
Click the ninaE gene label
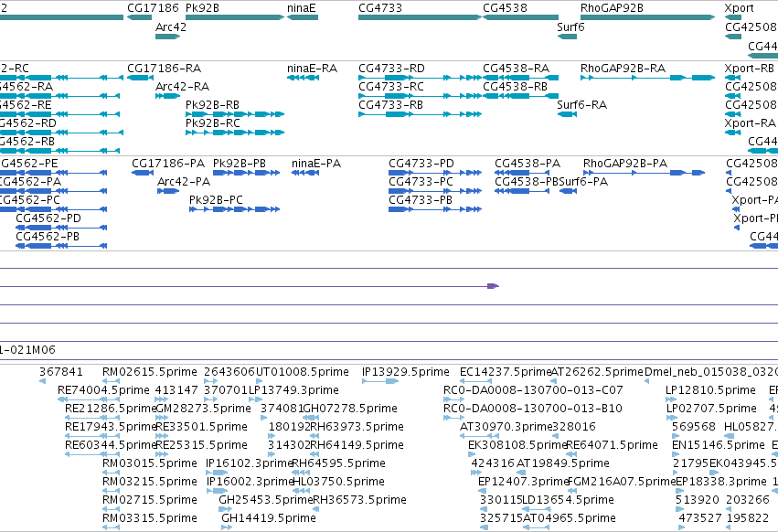[301, 8]
